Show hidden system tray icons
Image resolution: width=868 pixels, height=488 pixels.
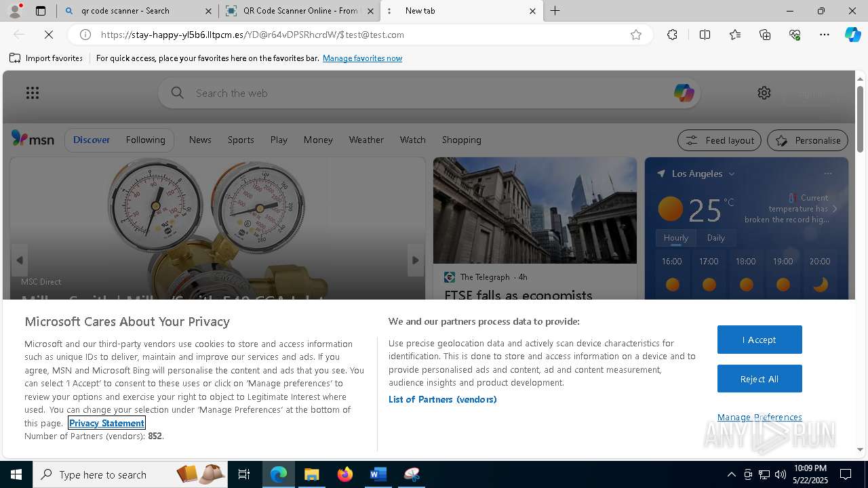(x=731, y=474)
